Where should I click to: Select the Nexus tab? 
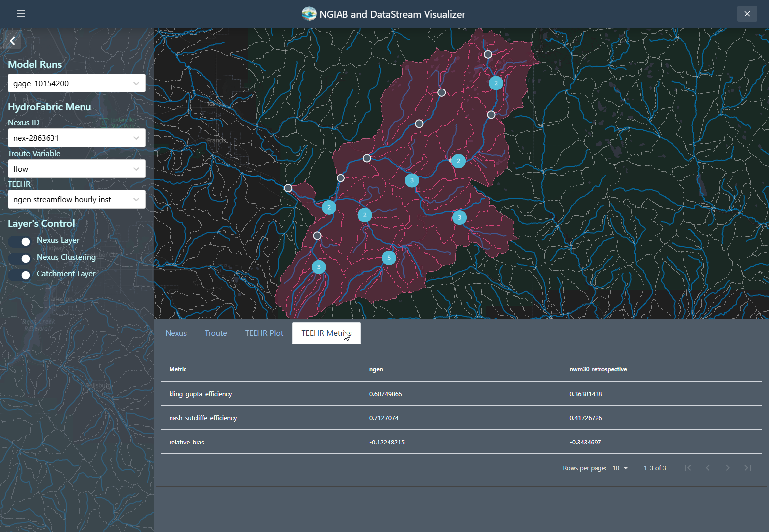176,333
